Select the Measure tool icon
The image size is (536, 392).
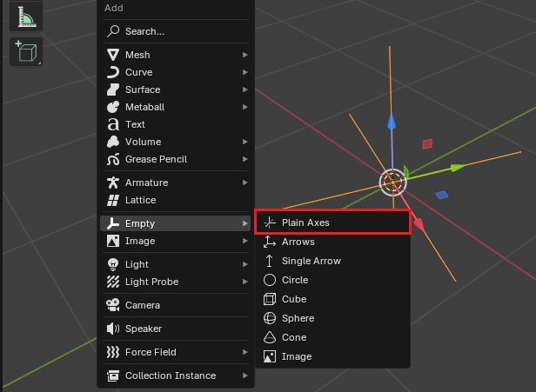point(26,17)
